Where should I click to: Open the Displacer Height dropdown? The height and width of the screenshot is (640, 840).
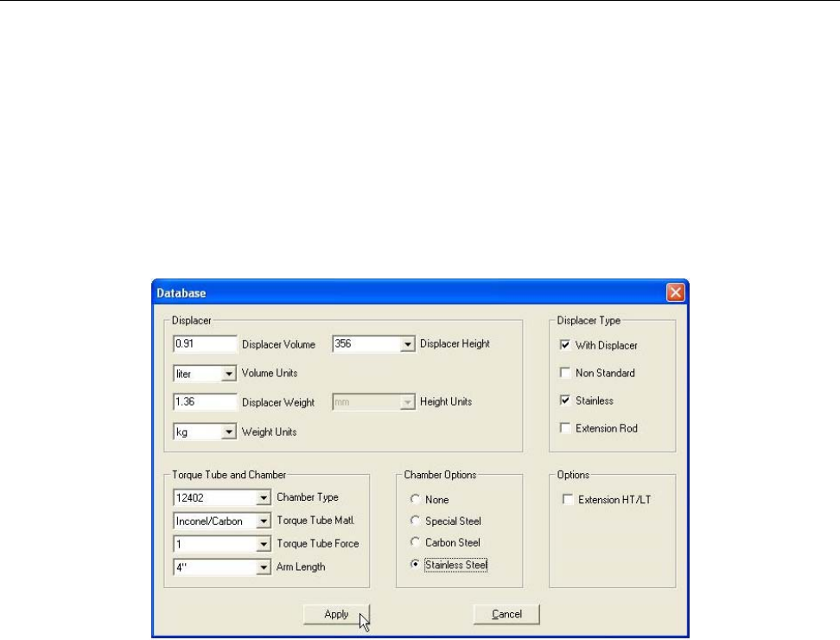(x=407, y=344)
